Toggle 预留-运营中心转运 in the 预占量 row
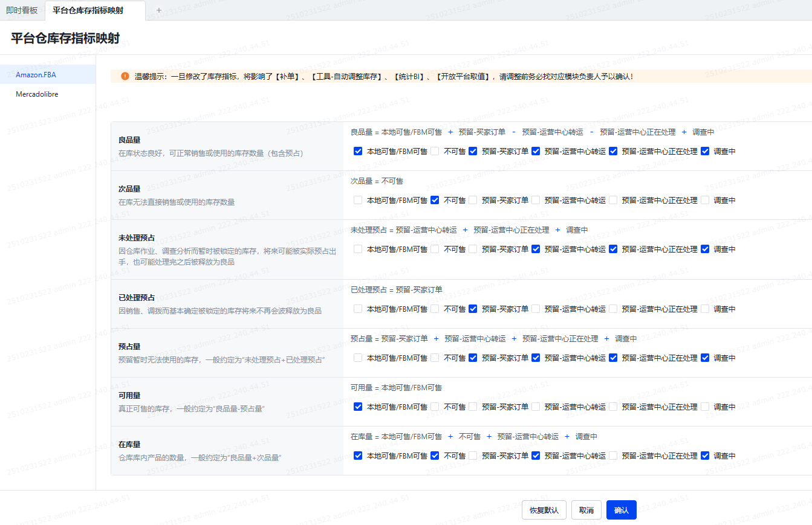Image resolution: width=812 pixels, height=525 pixels. click(x=536, y=358)
